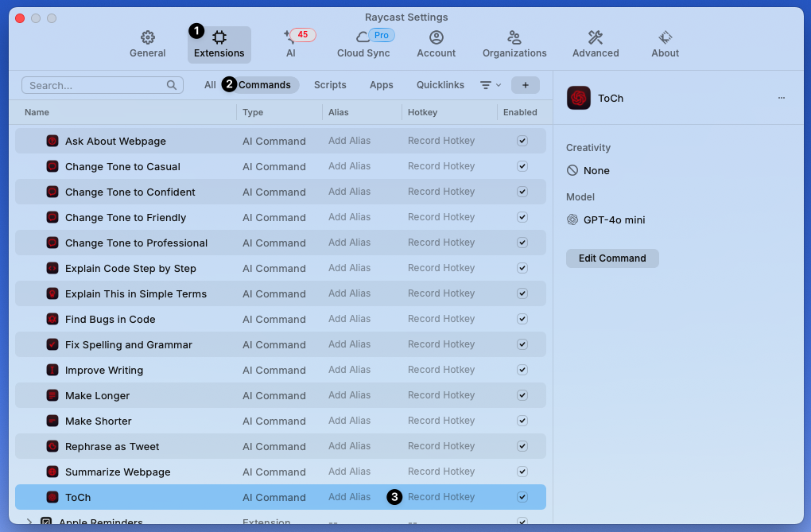Disable Explain Code Step by Step
The height and width of the screenshot is (532, 811).
tap(522, 268)
